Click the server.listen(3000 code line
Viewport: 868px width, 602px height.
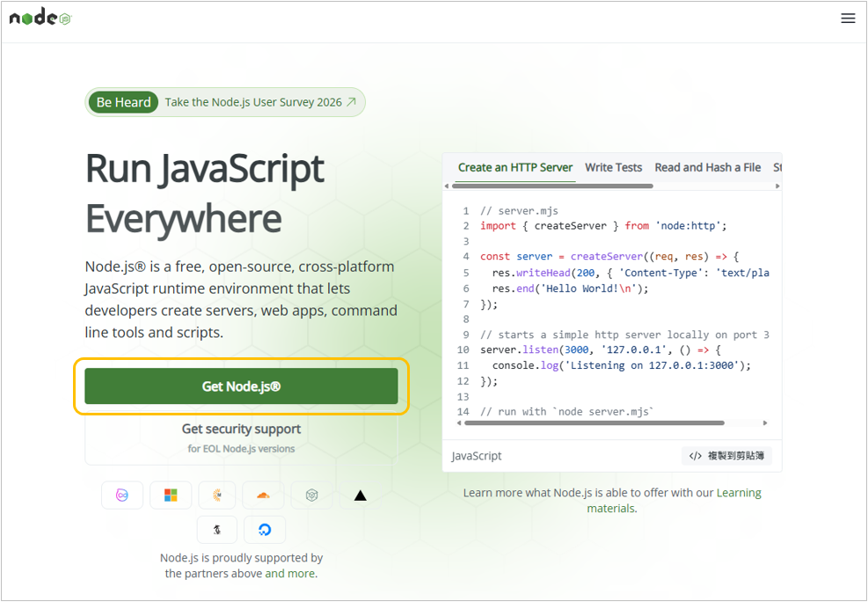601,350
